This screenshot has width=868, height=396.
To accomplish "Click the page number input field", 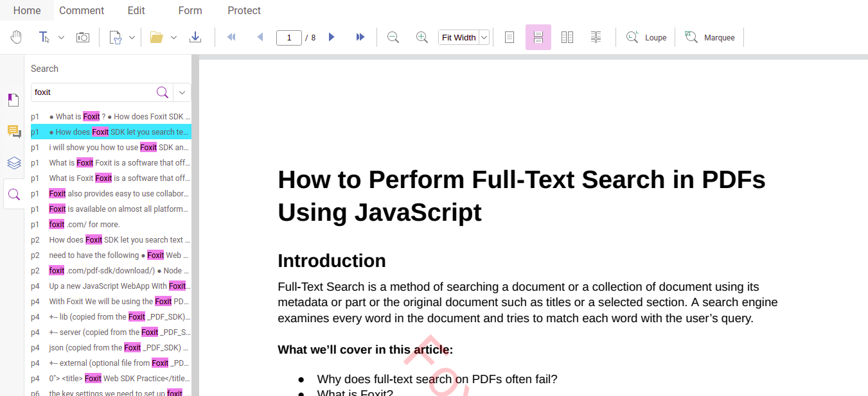I will [x=289, y=37].
